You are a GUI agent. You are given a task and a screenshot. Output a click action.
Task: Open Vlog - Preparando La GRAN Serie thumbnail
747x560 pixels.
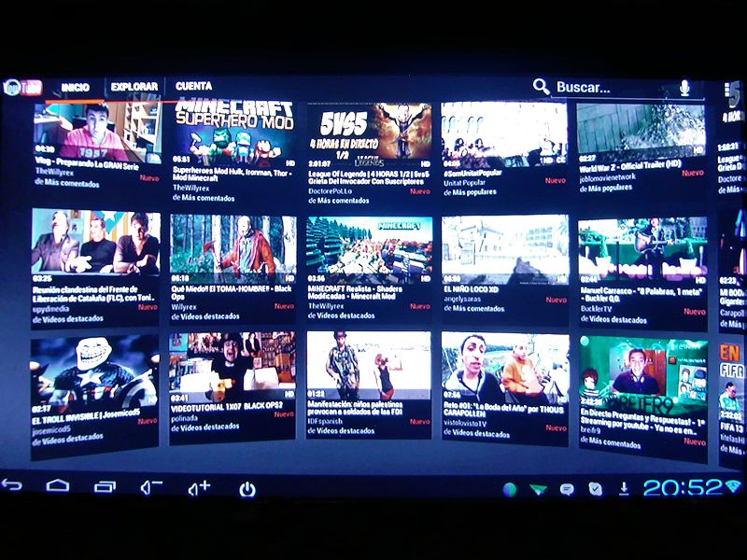97,132
